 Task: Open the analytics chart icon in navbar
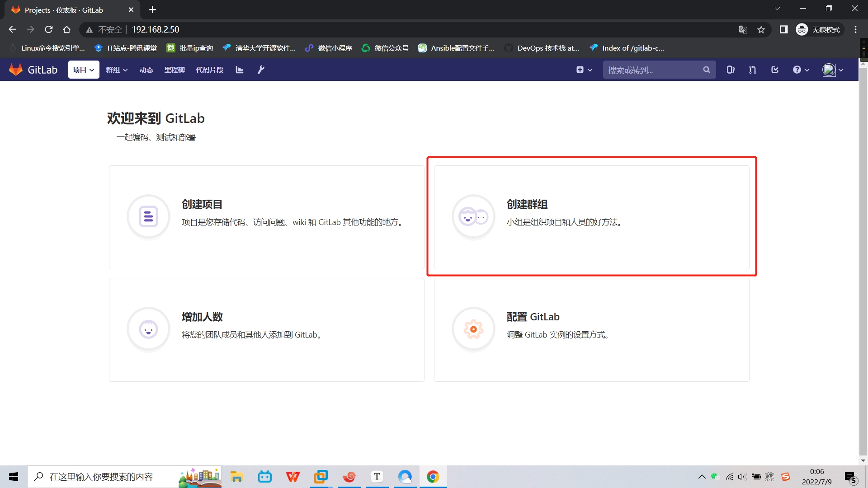tap(240, 70)
